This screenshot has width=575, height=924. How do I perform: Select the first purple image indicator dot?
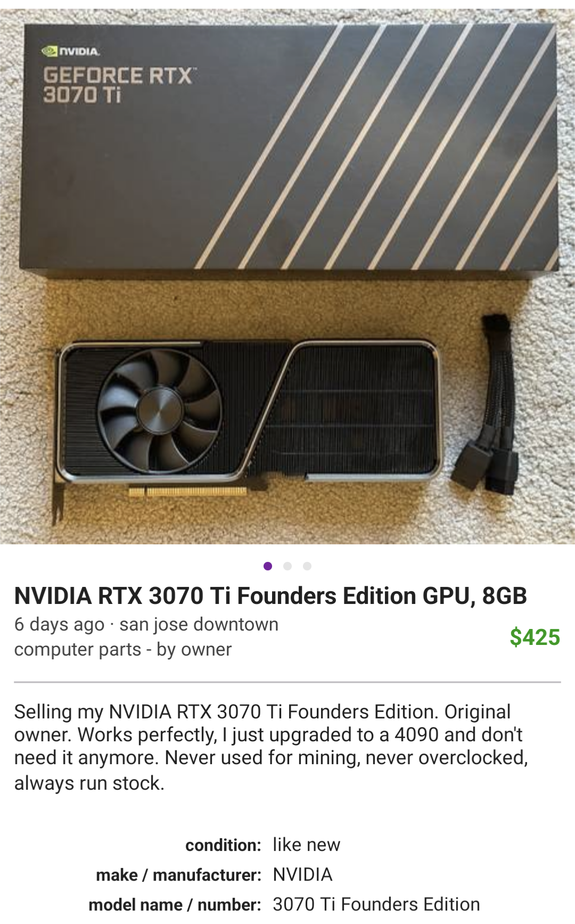point(268,566)
